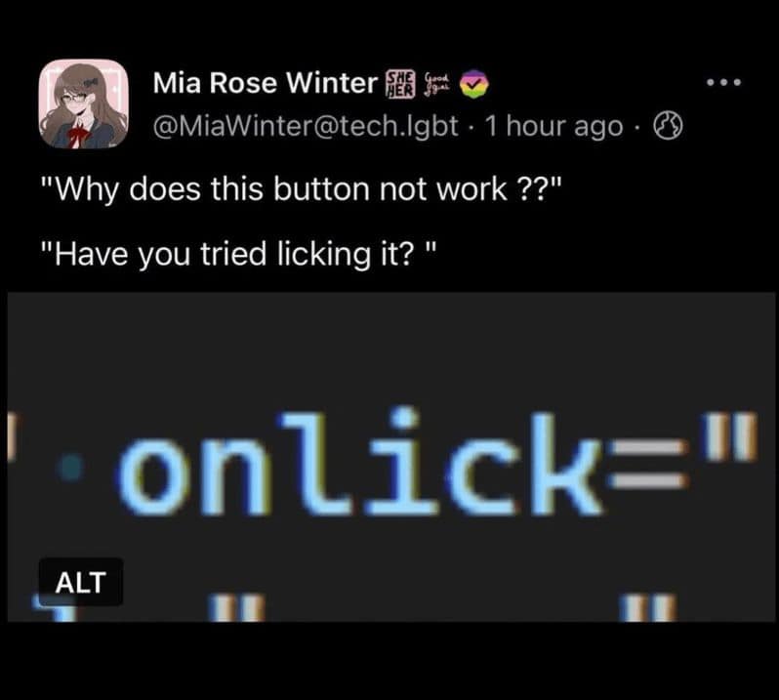Viewport: 779px width, 700px height.
Task: Open Mia Rose Winter display name profile
Action: 265,82
